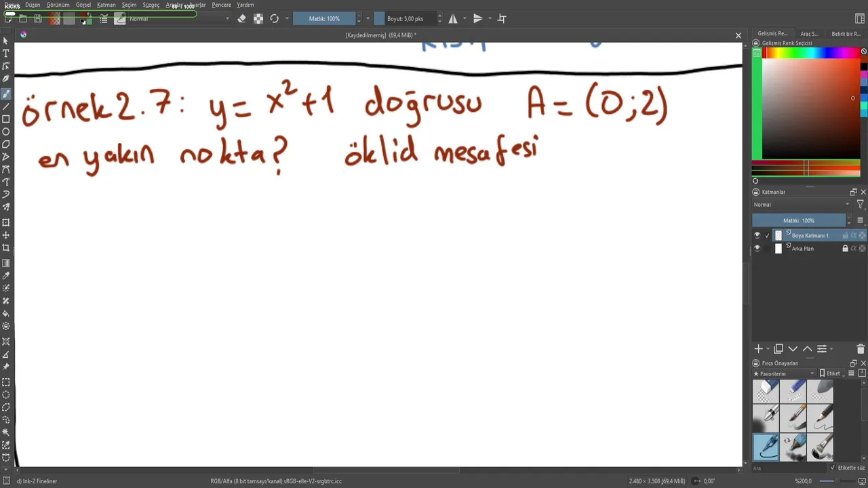
Task: Open the brush preset chooser in toolbar
Action: click(120, 19)
